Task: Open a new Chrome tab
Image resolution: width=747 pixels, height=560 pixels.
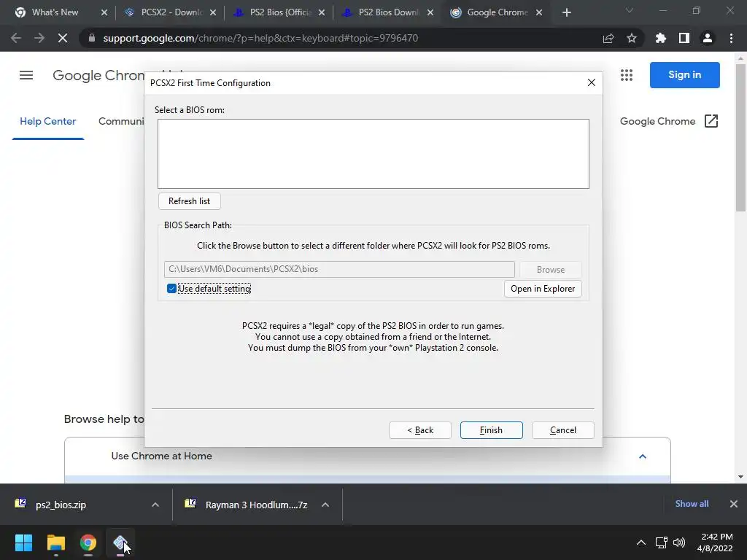Action: 566,13
